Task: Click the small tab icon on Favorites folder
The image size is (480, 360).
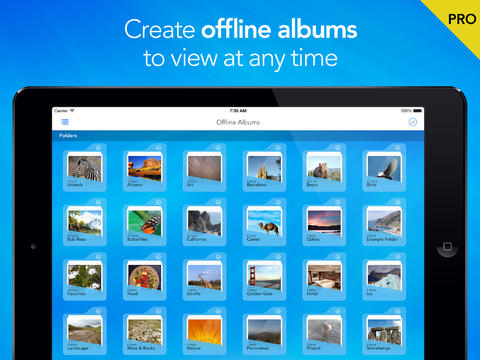Action: click(98, 257)
